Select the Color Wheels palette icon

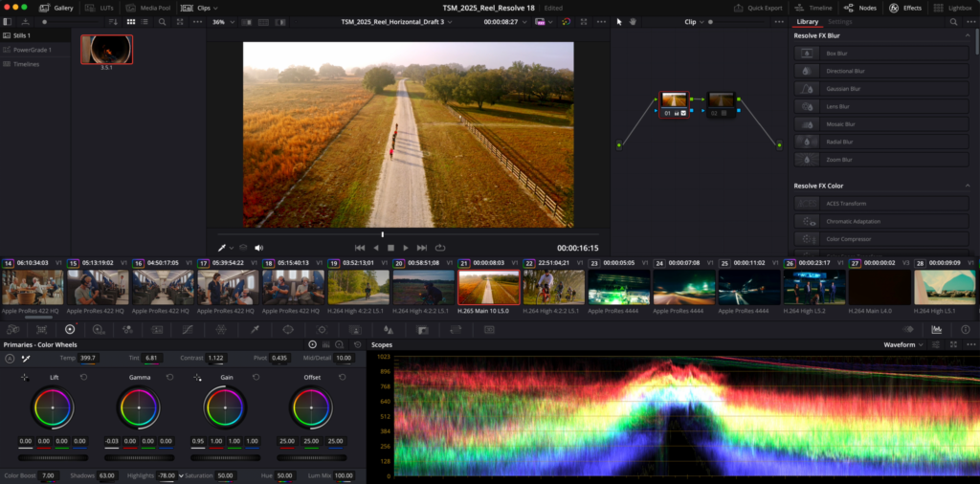(70, 329)
